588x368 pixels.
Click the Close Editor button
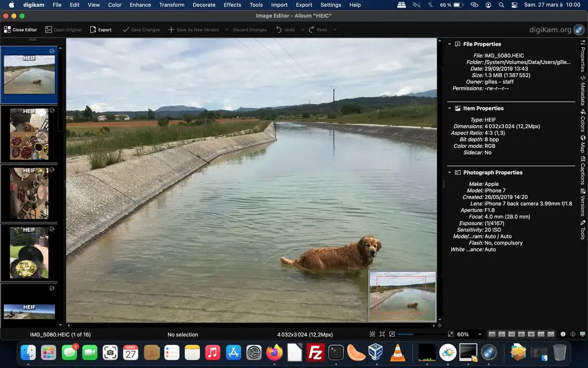[x=20, y=29]
